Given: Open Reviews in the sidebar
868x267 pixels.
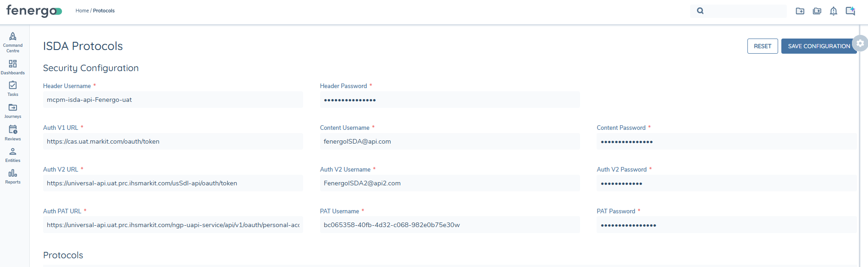Looking at the screenshot, I should [13, 133].
